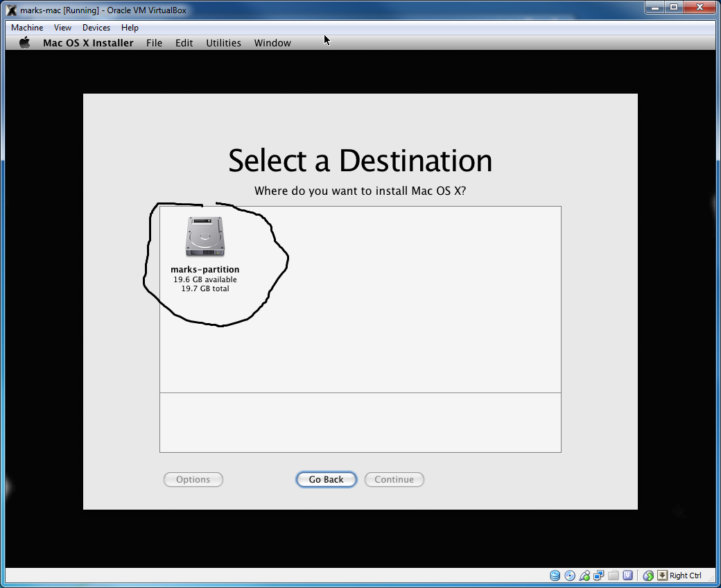Click the mouse integration status icon

(648, 576)
